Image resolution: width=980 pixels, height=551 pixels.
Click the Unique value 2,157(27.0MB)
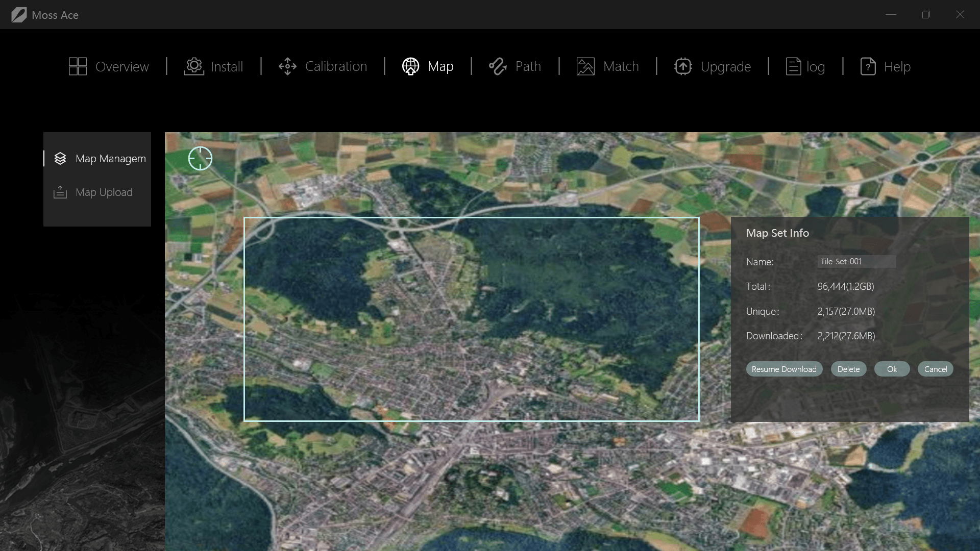click(x=846, y=311)
